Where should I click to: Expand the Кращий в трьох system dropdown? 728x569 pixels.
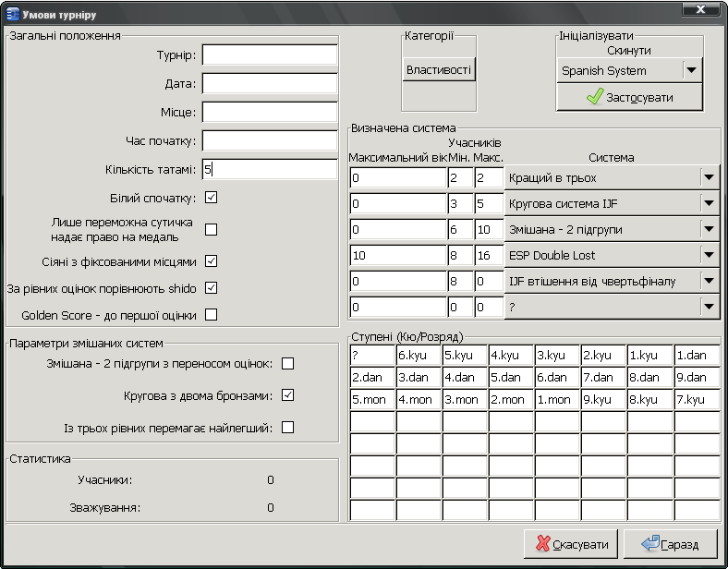709,177
